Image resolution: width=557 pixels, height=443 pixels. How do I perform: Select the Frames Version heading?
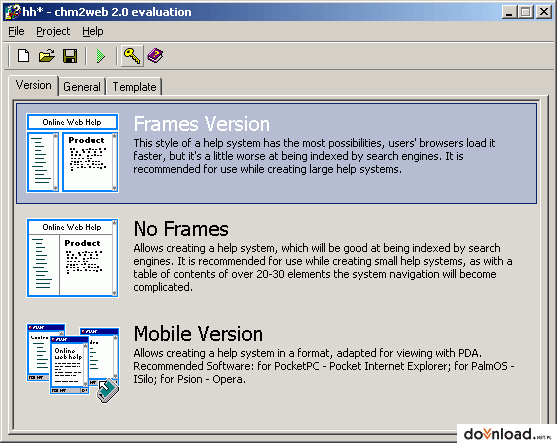click(201, 124)
